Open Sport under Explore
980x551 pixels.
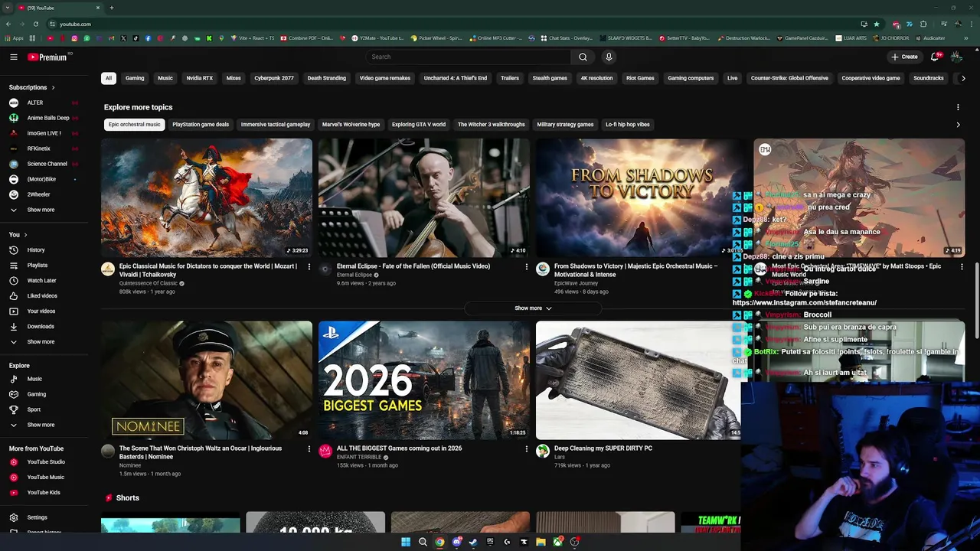34,409
